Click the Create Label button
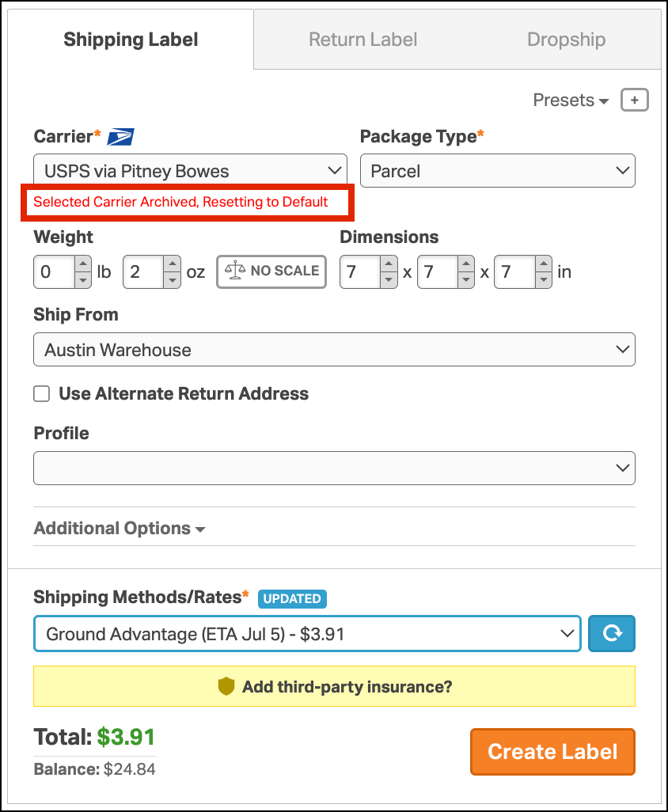668x812 pixels. (x=552, y=752)
